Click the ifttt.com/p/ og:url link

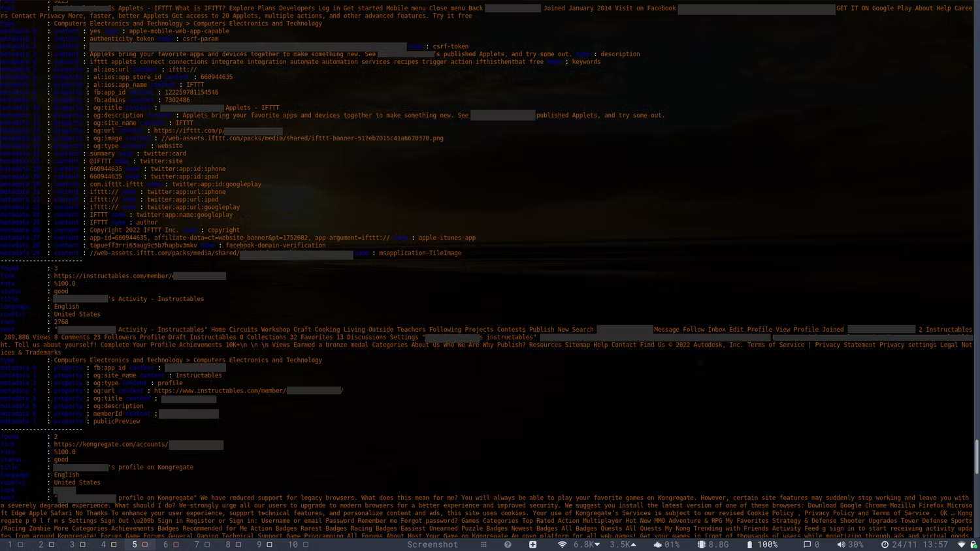click(218, 131)
